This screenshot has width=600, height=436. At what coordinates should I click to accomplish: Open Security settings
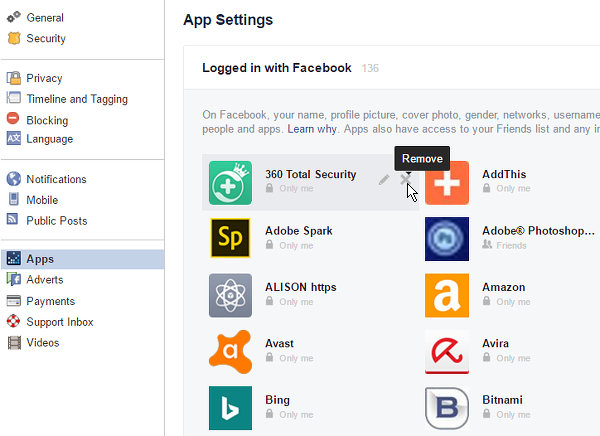tap(46, 38)
